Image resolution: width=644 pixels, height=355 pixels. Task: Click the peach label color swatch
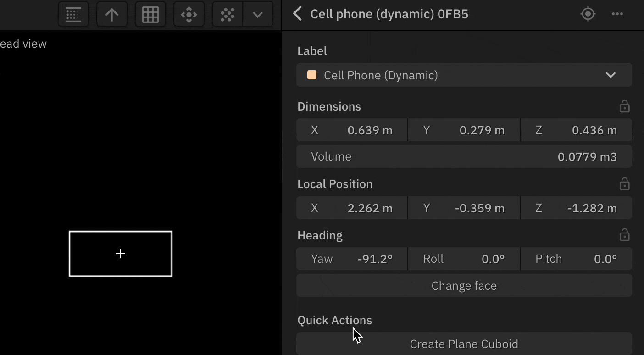click(312, 75)
